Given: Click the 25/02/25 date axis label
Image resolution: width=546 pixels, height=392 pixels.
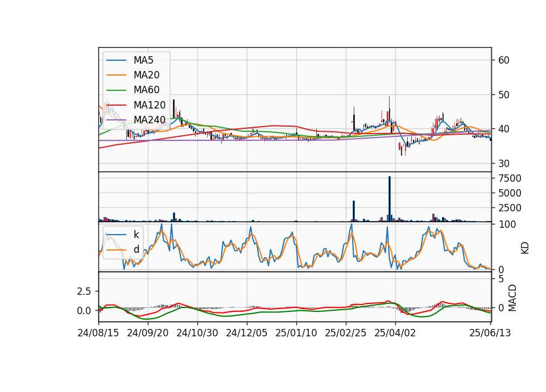Looking at the screenshot, I should pos(345,333).
